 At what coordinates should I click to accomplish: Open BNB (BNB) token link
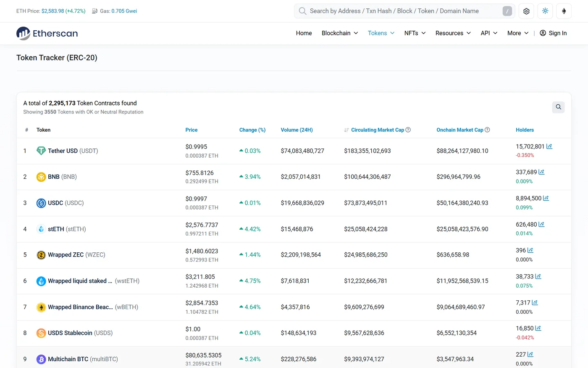pyautogui.click(x=62, y=177)
